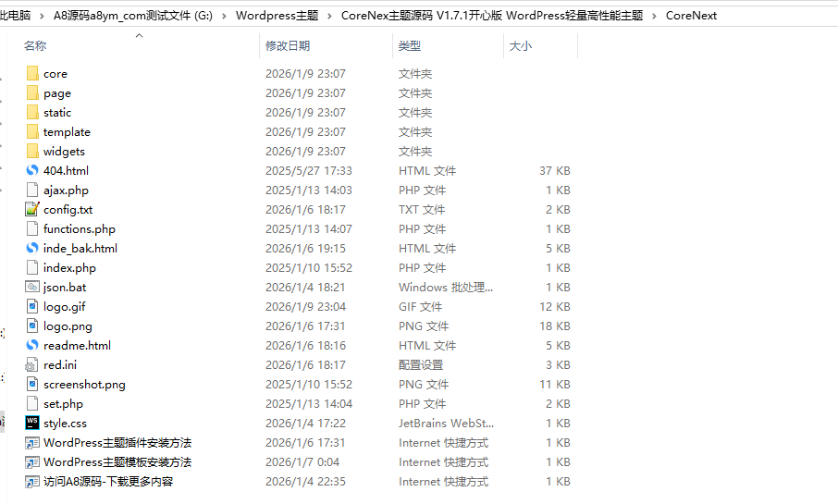Click the style.css WebStorm icon
The width and height of the screenshot is (838, 504).
pyautogui.click(x=32, y=423)
